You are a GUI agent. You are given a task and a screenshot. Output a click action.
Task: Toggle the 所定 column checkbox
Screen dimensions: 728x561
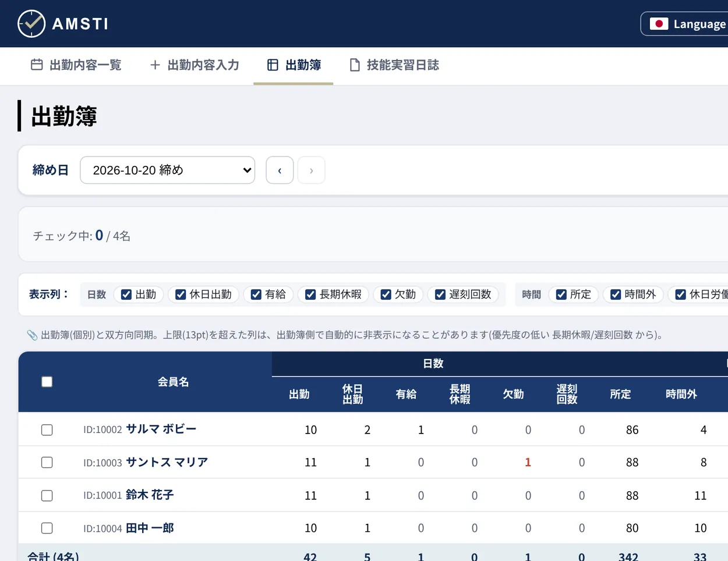[561, 294]
